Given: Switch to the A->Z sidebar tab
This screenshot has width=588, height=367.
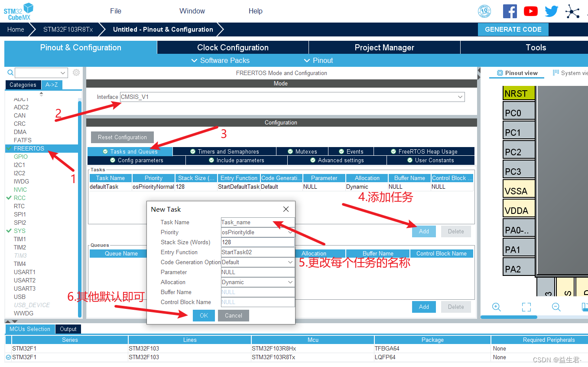Looking at the screenshot, I should [x=52, y=85].
